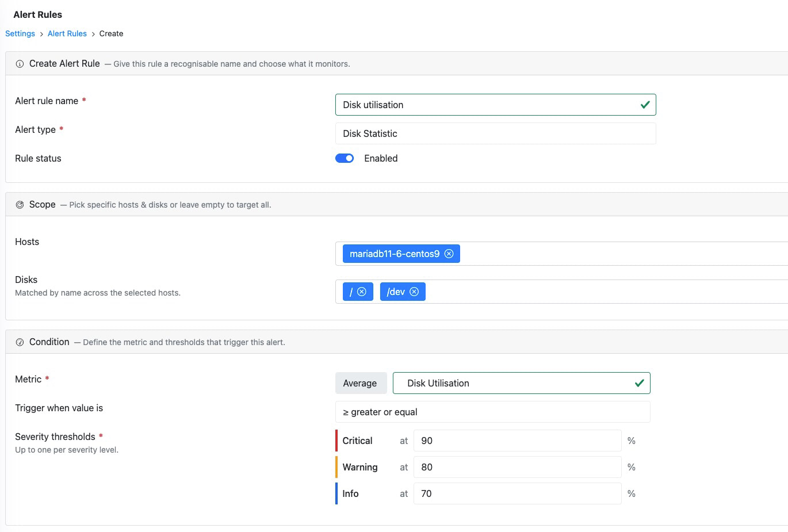Edit the Warning threshold value 80

[x=517, y=467]
